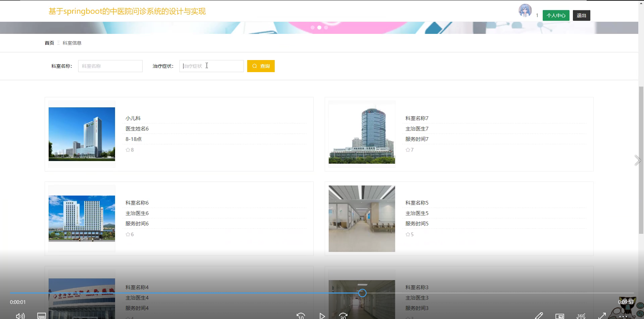Open 个人中心 personal center
Viewport: 644px width, 319px height.
556,15
